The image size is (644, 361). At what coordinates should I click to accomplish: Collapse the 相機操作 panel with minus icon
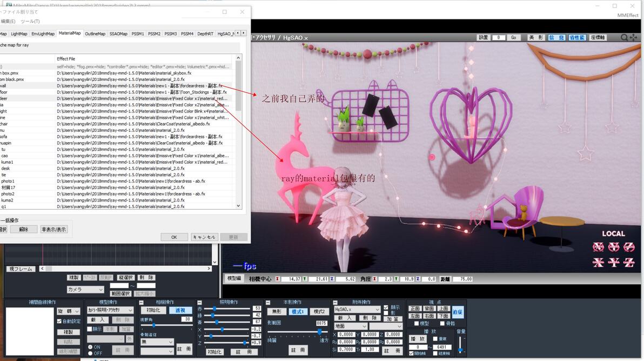tap(142, 302)
